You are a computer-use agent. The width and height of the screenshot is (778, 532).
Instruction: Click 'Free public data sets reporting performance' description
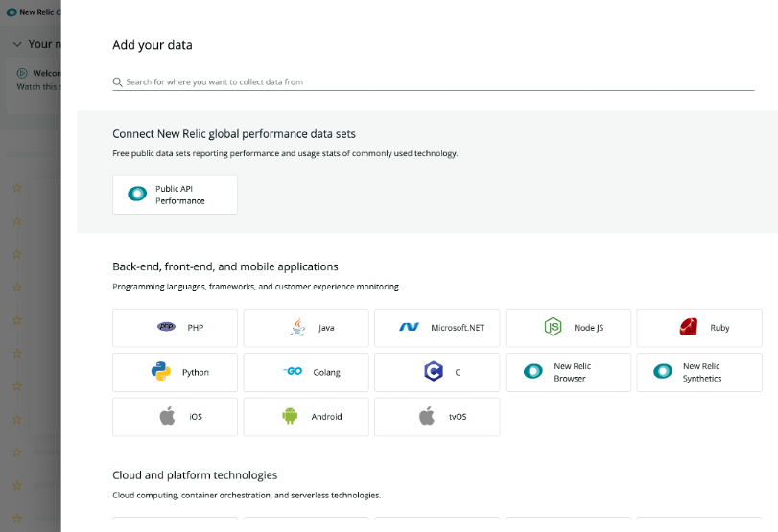click(x=285, y=153)
